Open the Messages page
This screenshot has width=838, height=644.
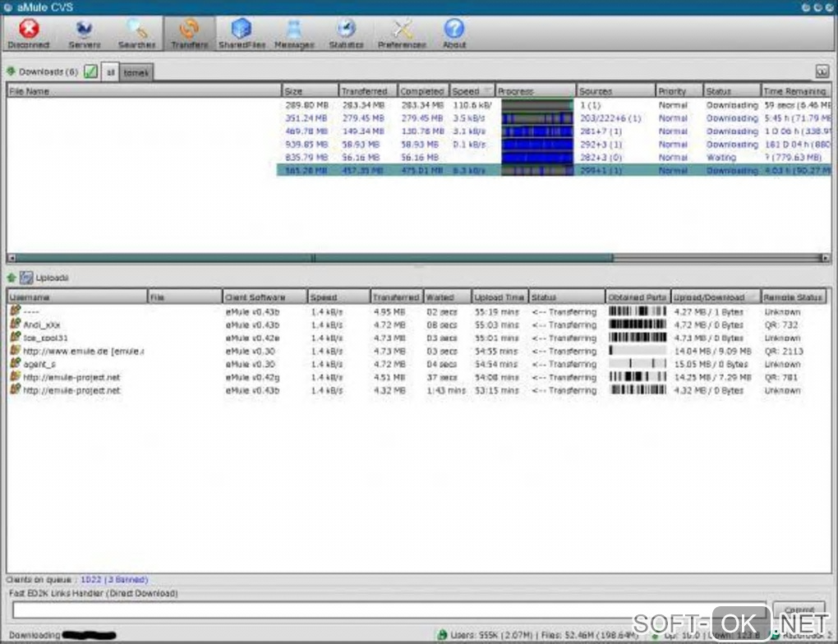coord(294,33)
